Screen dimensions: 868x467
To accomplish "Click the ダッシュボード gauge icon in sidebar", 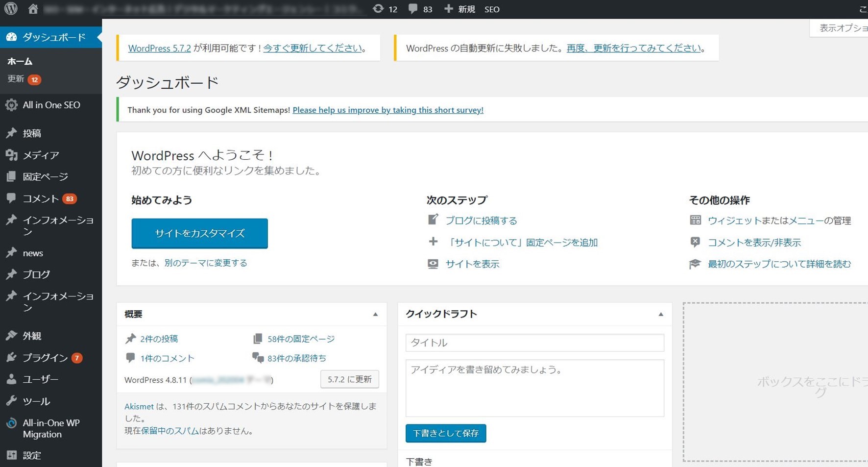I will coord(11,37).
